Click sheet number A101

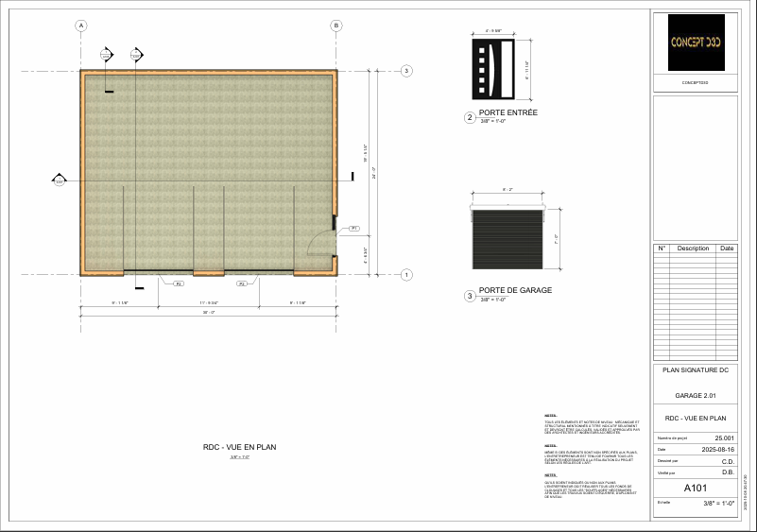click(x=696, y=489)
